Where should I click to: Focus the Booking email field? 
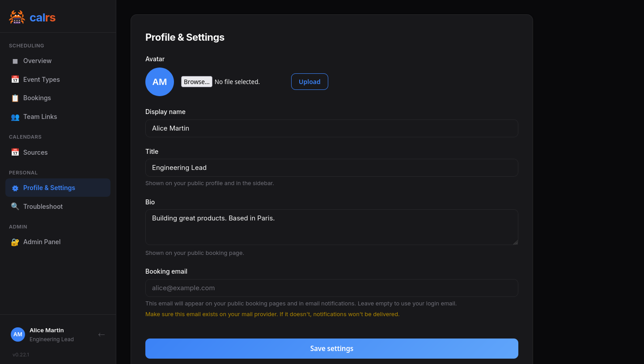(x=331, y=288)
